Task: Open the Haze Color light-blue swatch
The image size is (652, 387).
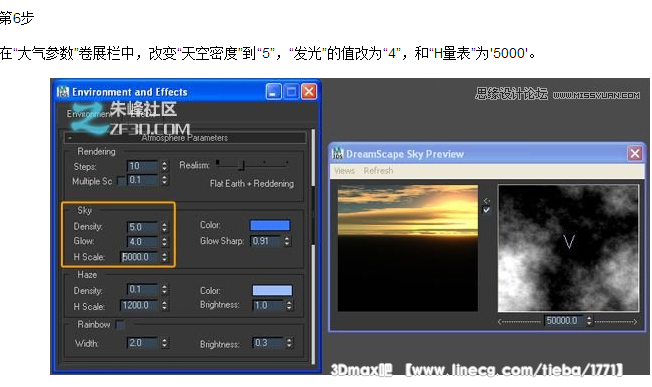Action: 272,290
